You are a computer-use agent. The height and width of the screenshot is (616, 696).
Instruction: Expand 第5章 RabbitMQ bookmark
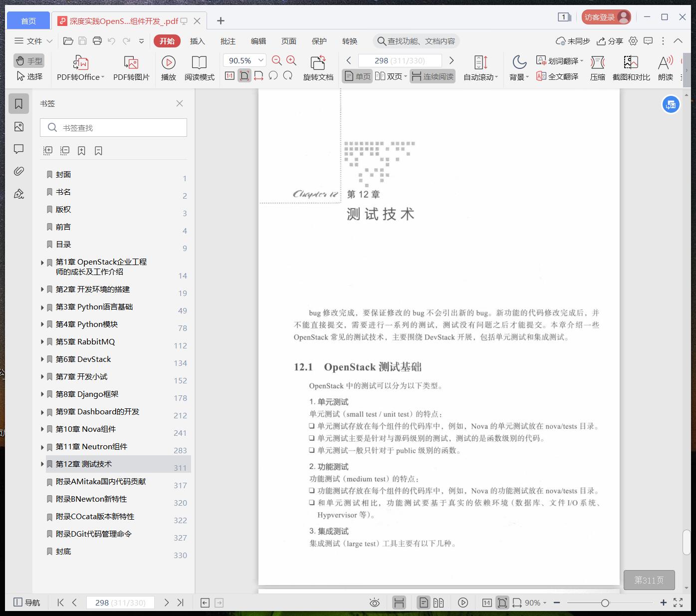pyautogui.click(x=42, y=342)
